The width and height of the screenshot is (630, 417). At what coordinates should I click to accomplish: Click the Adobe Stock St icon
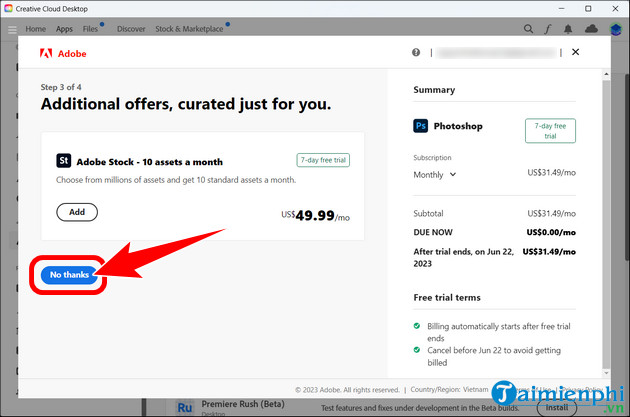click(63, 160)
